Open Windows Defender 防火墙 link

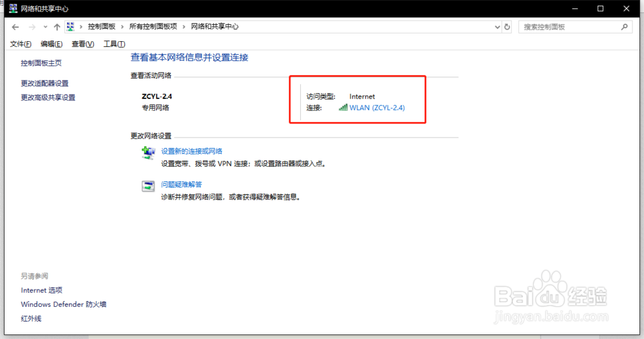pyautogui.click(x=64, y=304)
